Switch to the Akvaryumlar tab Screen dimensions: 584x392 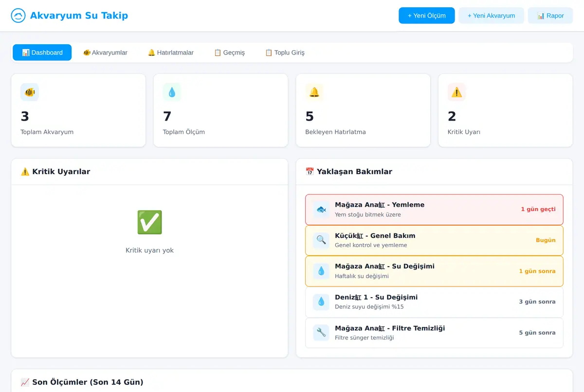click(105, 53)
